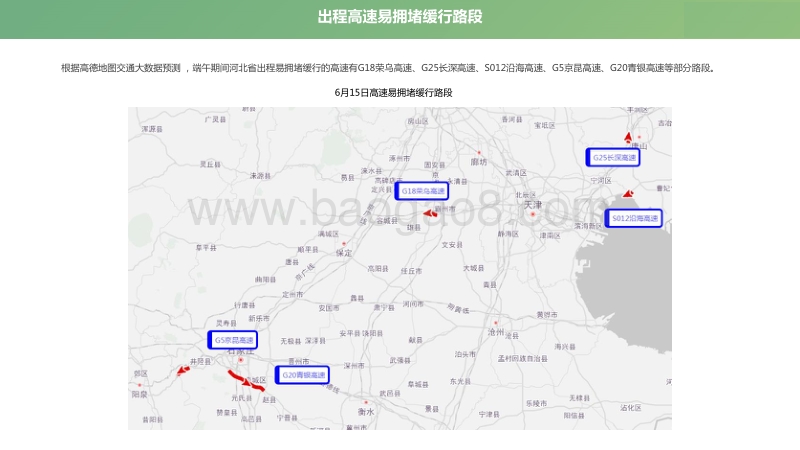800x450 pixels.
Task: Click the 香河县 label on map
Action: [x=512, y=119]
